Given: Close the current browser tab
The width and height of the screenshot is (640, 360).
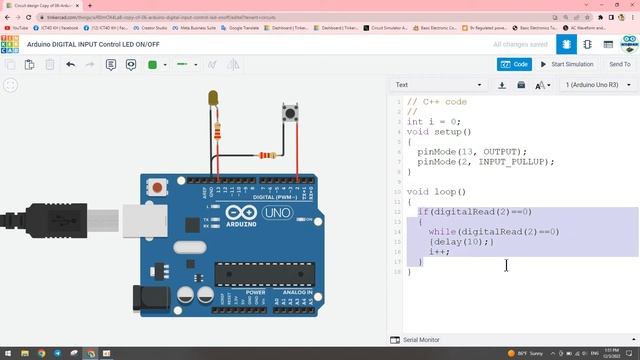Looking at the screenshot, I should (x=77, y=6).
